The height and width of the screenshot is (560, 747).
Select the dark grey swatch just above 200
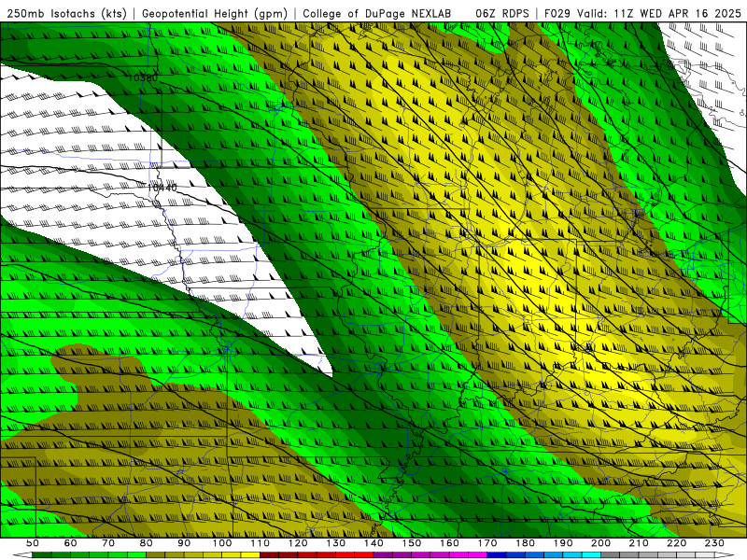611,555
